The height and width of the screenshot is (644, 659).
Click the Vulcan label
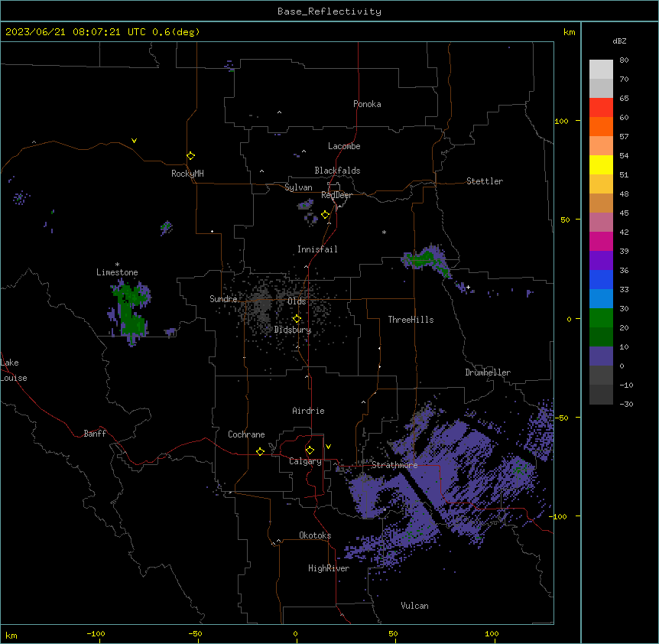[414, 606]
